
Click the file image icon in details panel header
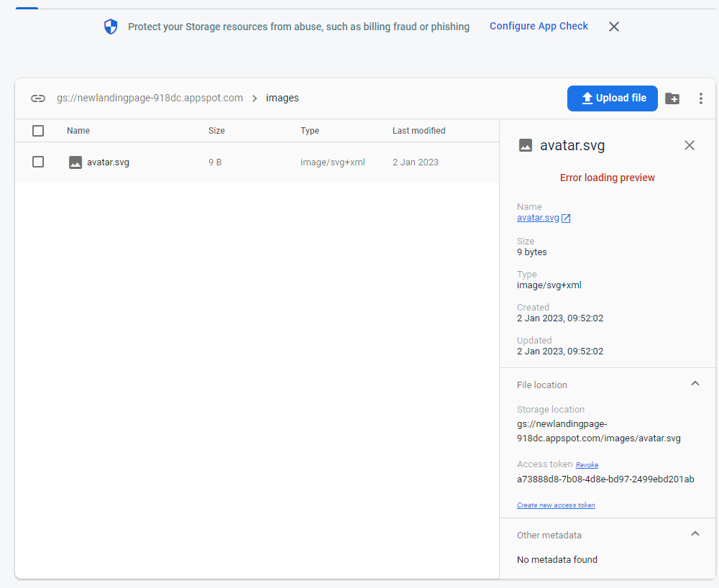[524, 144]
